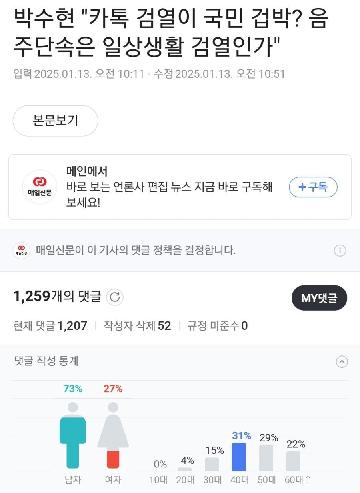Select the 30대 15% bar
This screenshot has height=493, width=360.
point(212,464)
